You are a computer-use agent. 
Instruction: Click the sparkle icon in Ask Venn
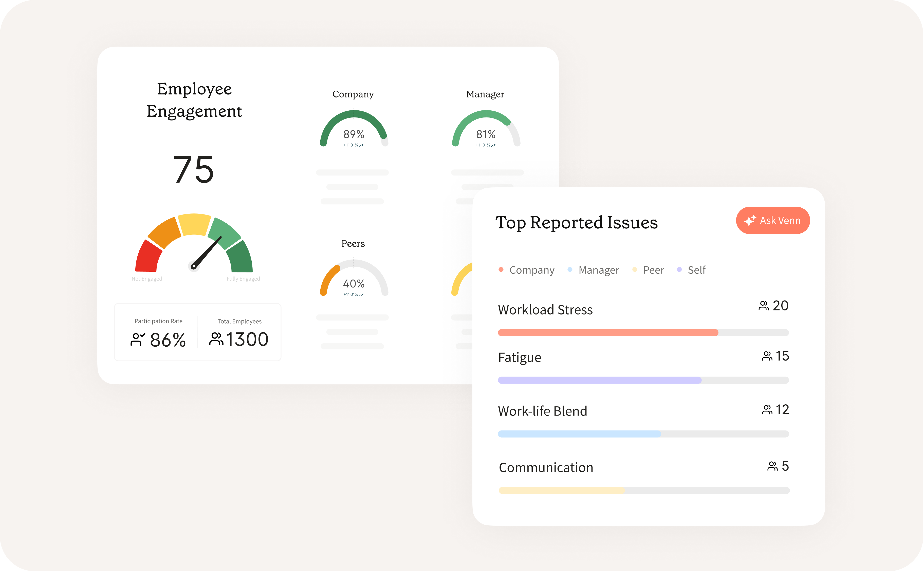(750, 221)
